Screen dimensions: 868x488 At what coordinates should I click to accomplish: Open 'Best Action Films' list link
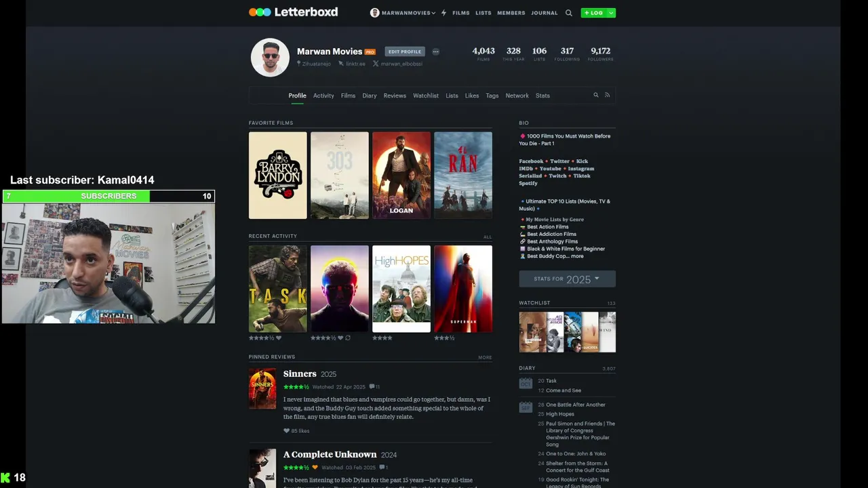(548, 227)
